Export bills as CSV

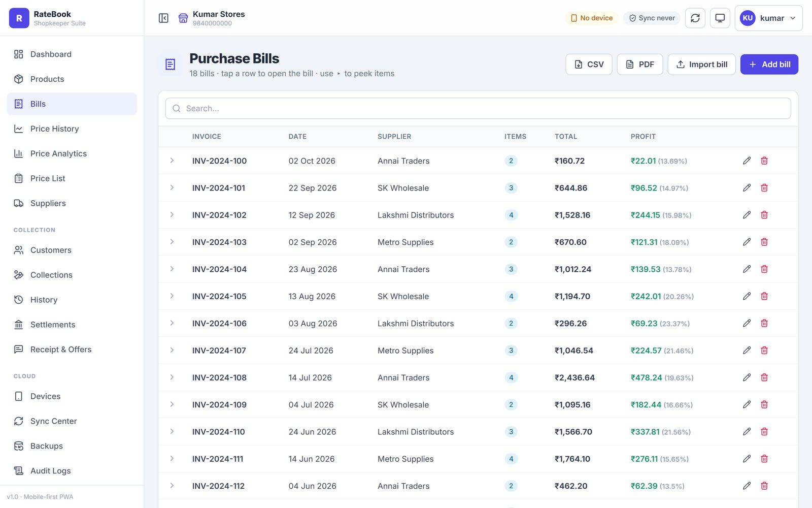(x=589, y=65)
